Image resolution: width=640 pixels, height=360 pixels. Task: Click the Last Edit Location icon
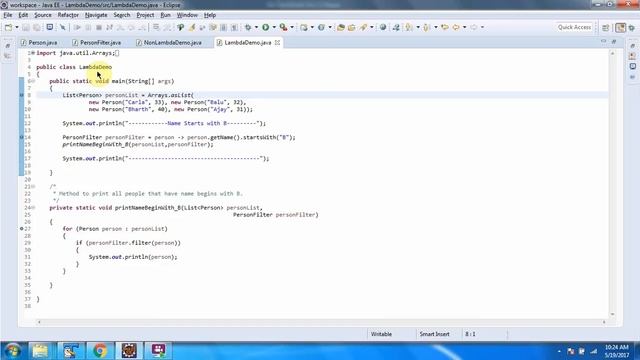[x=445, y=27]
